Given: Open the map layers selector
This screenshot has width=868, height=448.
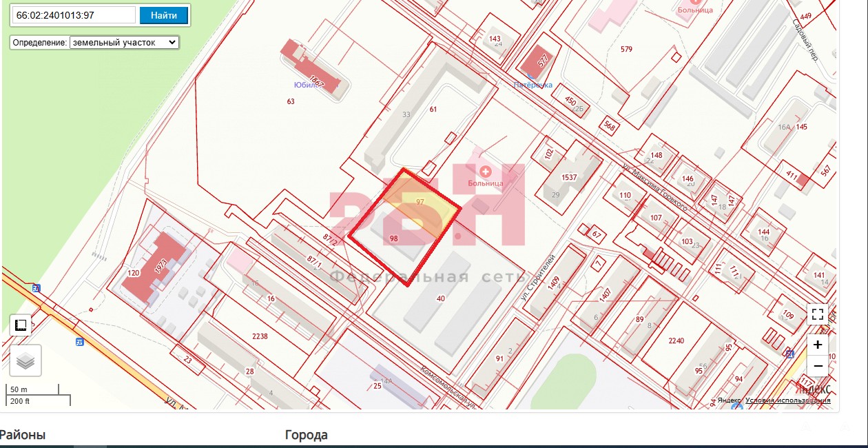Looking at the screenshot, I should coord(25,360).
